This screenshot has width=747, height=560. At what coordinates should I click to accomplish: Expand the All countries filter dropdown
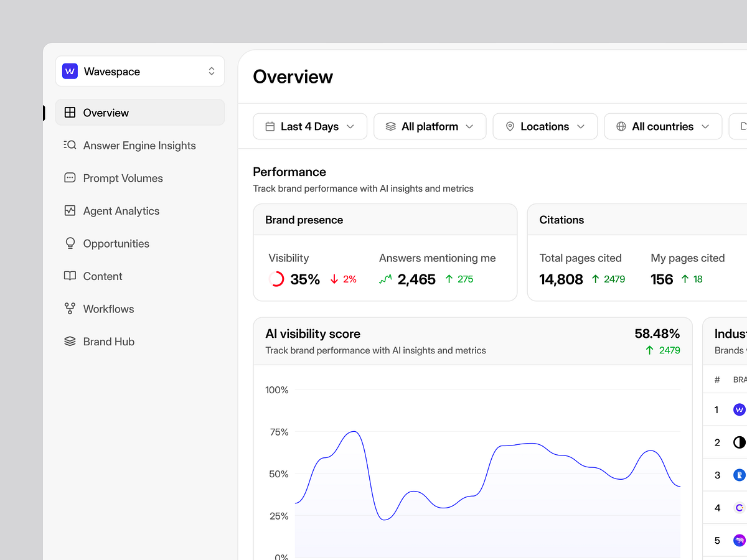click(663, 126)
